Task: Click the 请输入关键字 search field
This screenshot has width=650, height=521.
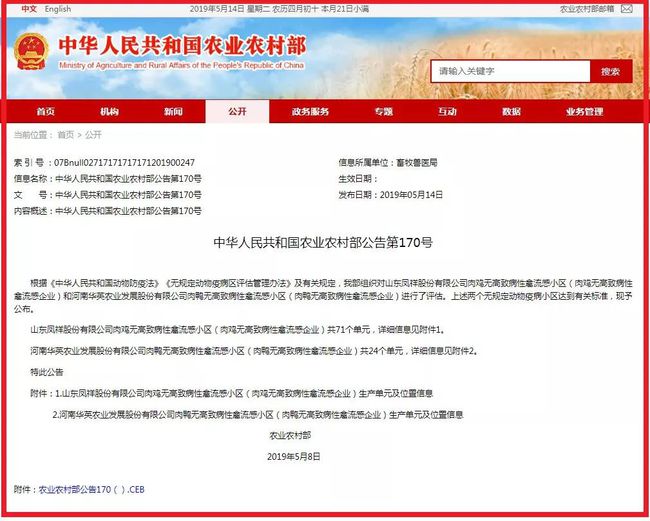Action: click(510, 72)
